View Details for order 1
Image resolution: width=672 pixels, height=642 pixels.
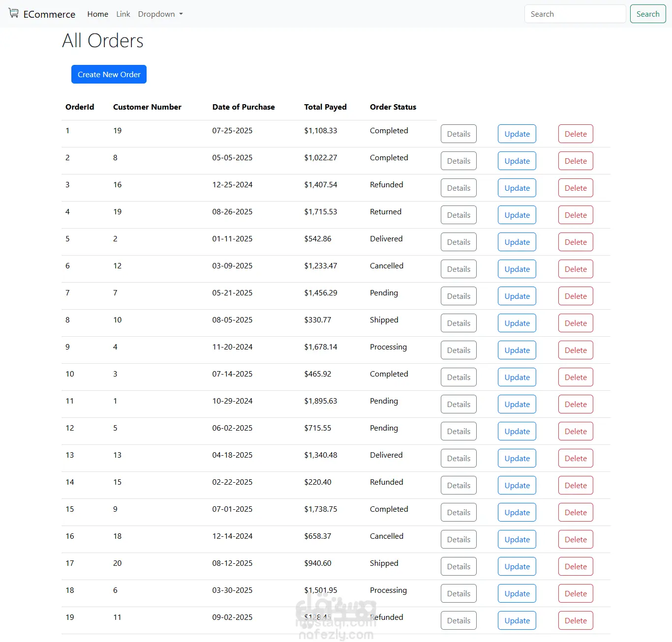coord(458,134)
